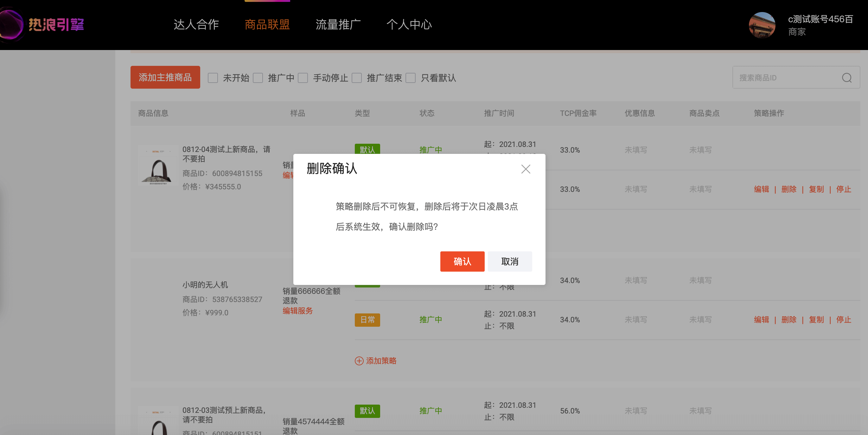The height and width of the screenshot is (435, 868).
Task: Click the search magnifier icon
Action: coord(846,78)
